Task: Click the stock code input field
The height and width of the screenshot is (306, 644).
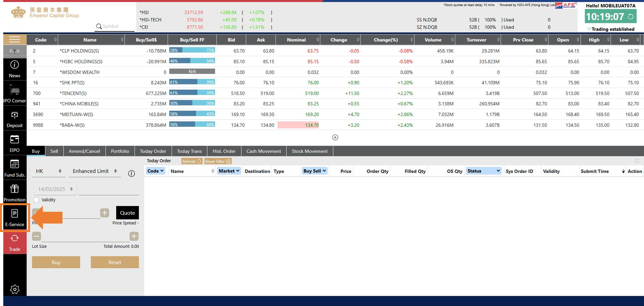Action: point(109,189)
